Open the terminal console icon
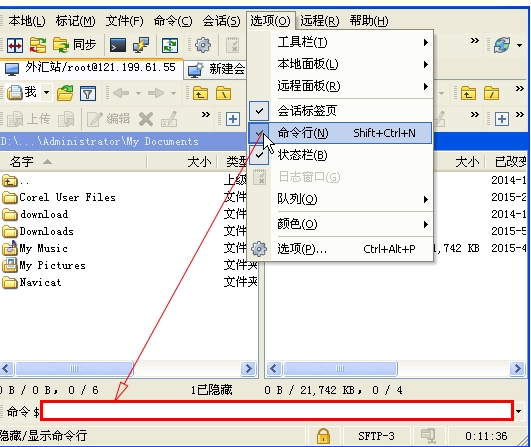This screenshot has height=447, width=531. tap(118, 45)
